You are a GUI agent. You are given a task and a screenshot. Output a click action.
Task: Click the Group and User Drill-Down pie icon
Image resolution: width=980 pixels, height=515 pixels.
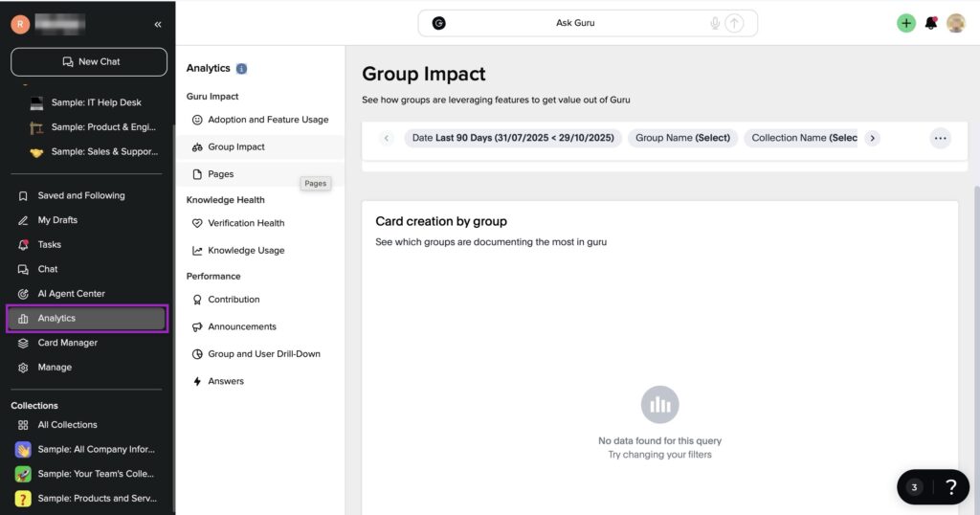click(197, 354)
